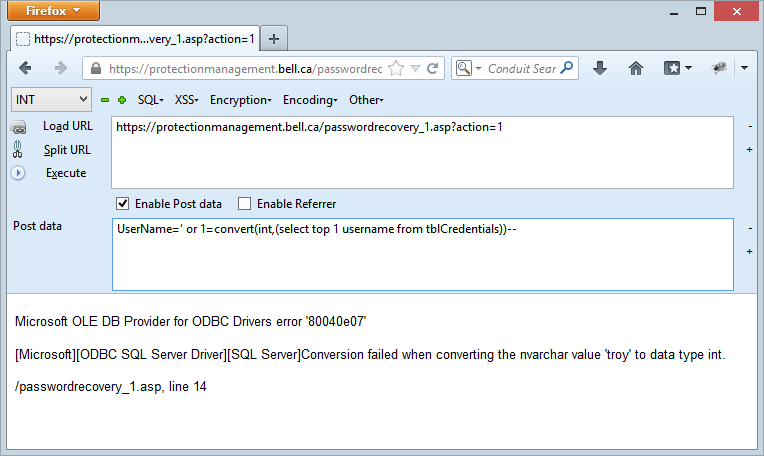Click inside the Post data text area
This screenshot has width=764, height=456.
(x=423, y=254)
